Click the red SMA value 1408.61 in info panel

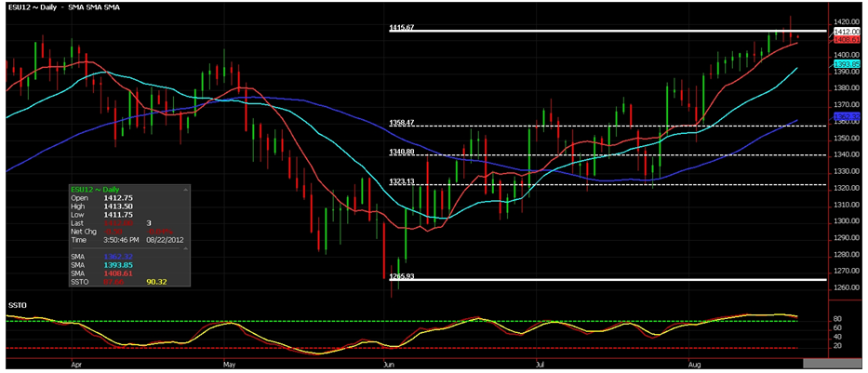(116, 273)
